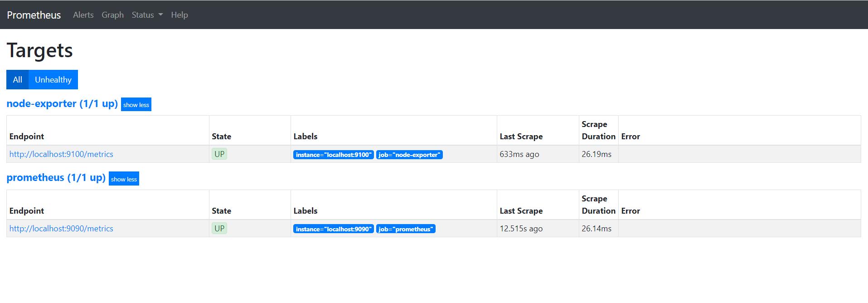Select the All targets filter

18,80
